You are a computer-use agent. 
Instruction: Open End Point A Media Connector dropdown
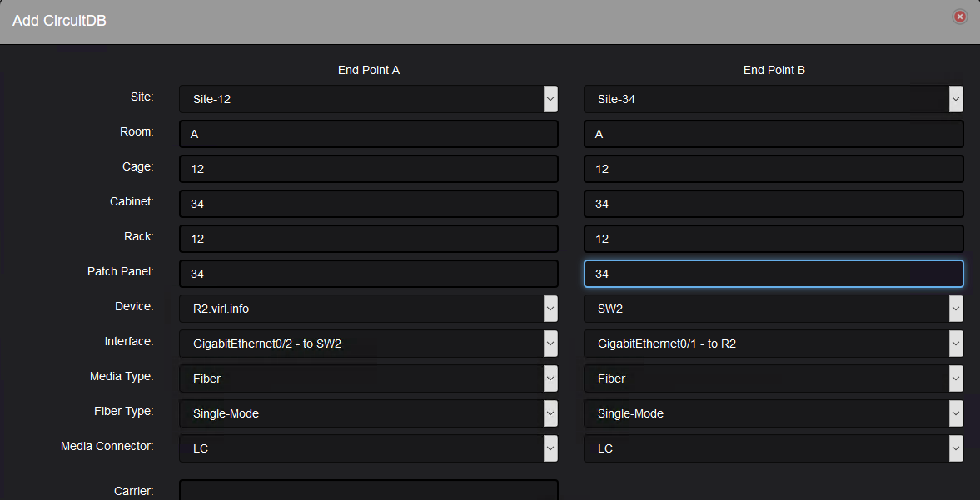(368, 448)
